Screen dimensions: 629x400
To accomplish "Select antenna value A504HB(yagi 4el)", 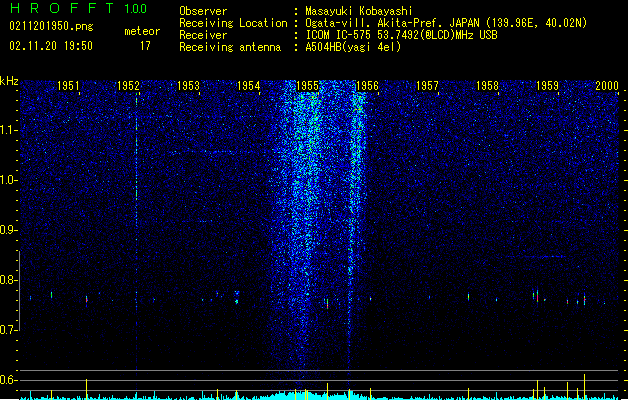I will coord(353,47).
